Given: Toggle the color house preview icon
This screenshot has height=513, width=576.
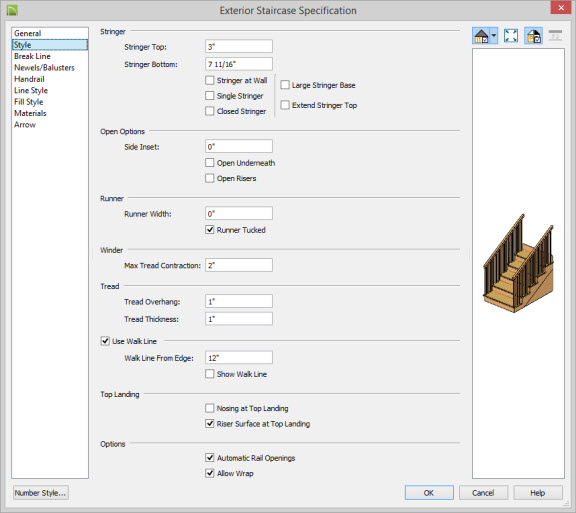Looking at the screenshot, I should click(534, 36).
